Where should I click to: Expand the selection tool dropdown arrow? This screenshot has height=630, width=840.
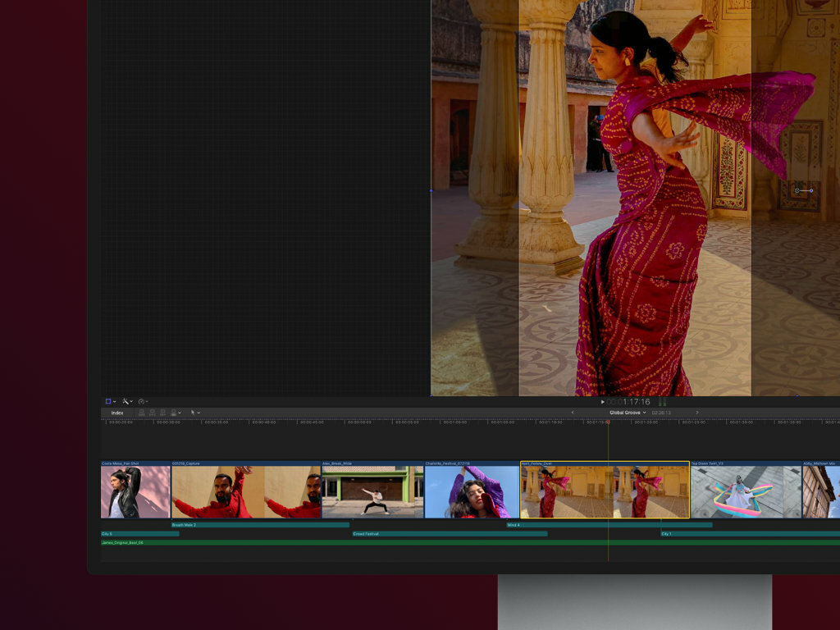click(199, 413)
